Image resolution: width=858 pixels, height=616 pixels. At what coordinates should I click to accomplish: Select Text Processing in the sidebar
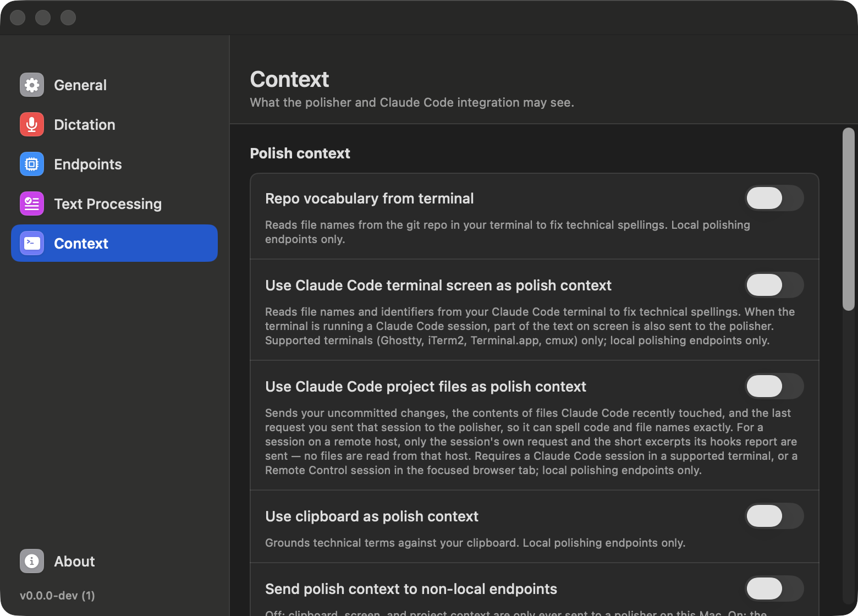(114, 204)
